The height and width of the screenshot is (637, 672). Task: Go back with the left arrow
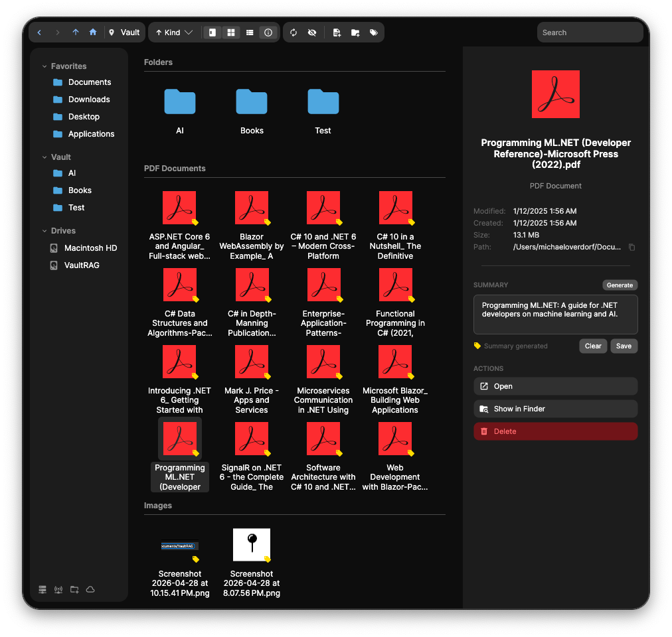click(39, 33)
